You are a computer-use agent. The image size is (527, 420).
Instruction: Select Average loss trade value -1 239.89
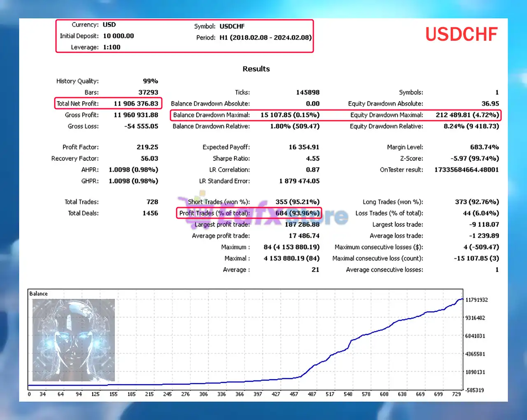tap(484, 236)
